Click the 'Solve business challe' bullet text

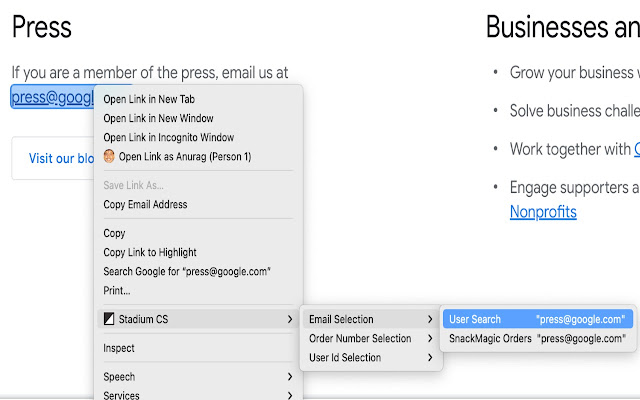[x=575, y=111]
